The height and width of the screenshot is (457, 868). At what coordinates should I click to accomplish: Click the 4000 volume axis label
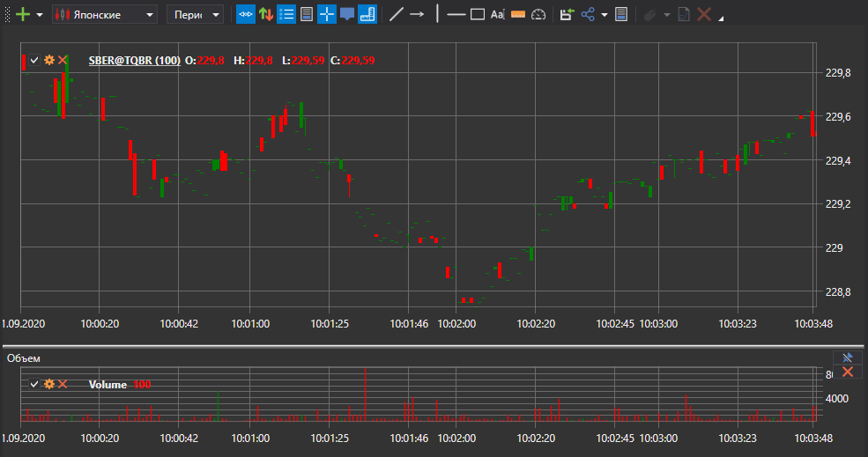(837, 398)
